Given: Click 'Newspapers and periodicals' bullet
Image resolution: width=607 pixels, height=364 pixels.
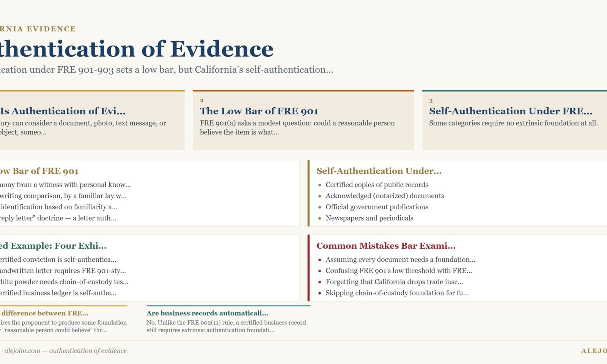Looking at the screenshot, I should pyautogui.click(x=369, y=218).
